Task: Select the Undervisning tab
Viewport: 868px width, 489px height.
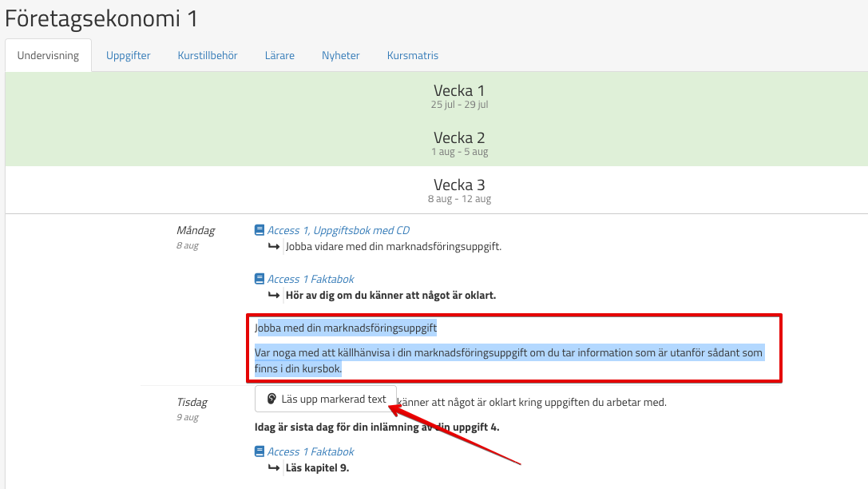Action: [48, 55]
